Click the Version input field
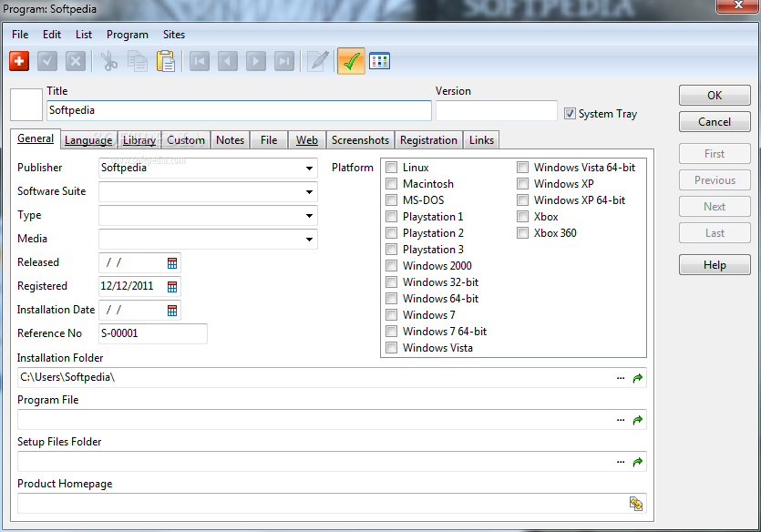 coord(497,110)
